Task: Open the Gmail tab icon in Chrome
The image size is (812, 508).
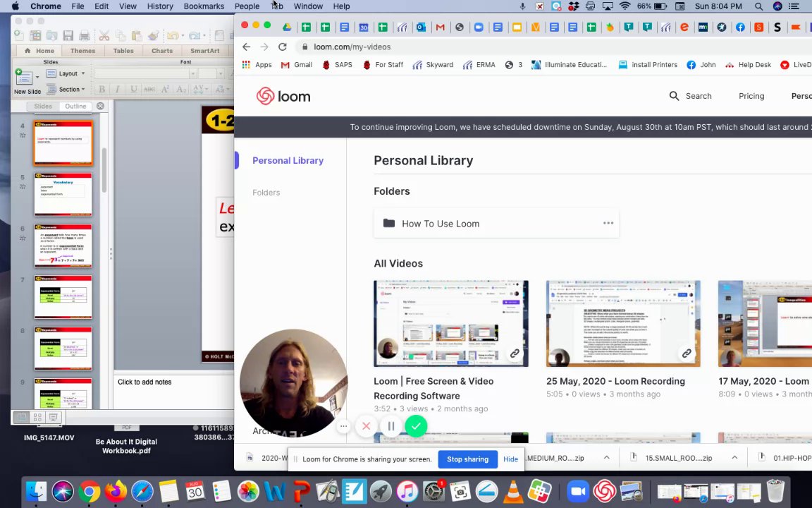Action: tap(440, 27)
